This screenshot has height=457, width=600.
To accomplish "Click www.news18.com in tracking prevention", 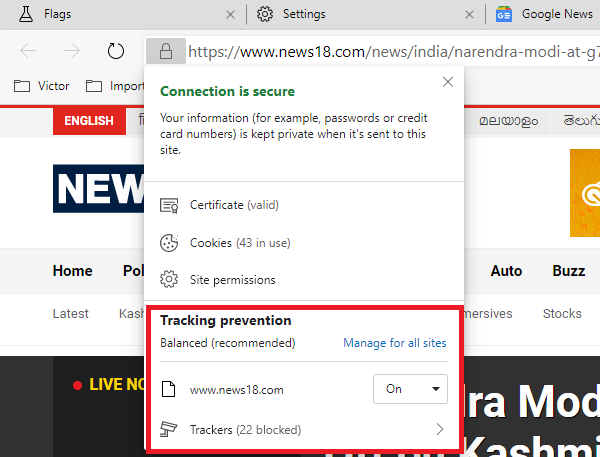I will (236, 390).
